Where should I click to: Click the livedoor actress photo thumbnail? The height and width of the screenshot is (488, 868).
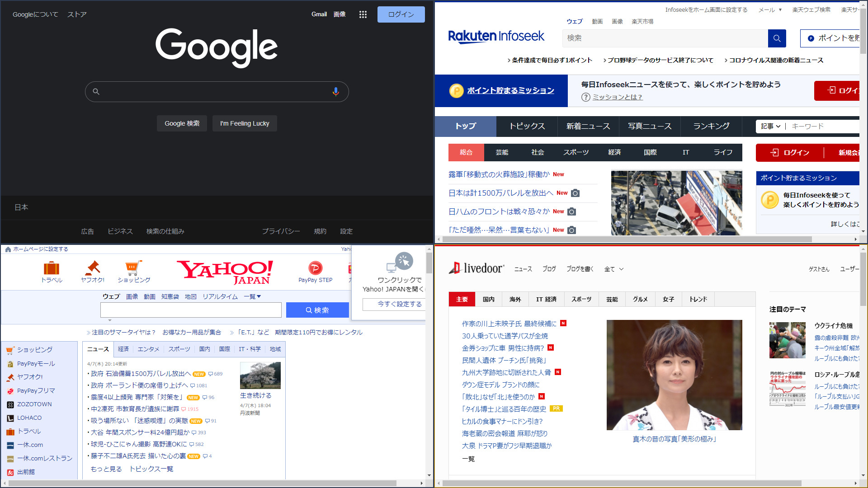(674, 375)
